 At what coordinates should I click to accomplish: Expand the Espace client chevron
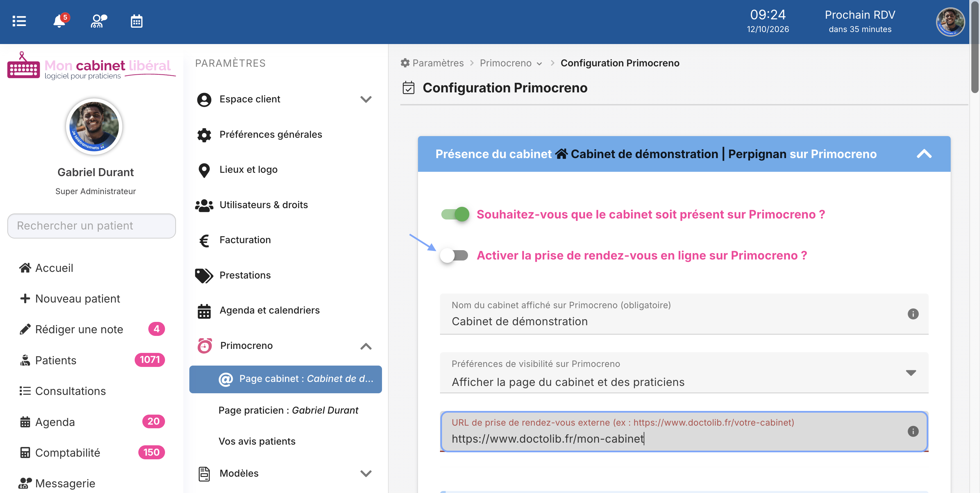(366, 99)
